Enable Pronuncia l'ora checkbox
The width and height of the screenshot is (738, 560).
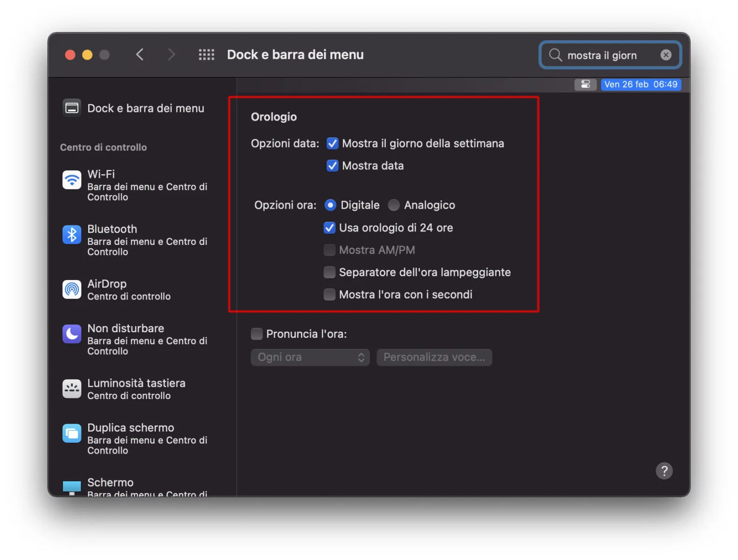pyautogui.click(x=257, y=334)
